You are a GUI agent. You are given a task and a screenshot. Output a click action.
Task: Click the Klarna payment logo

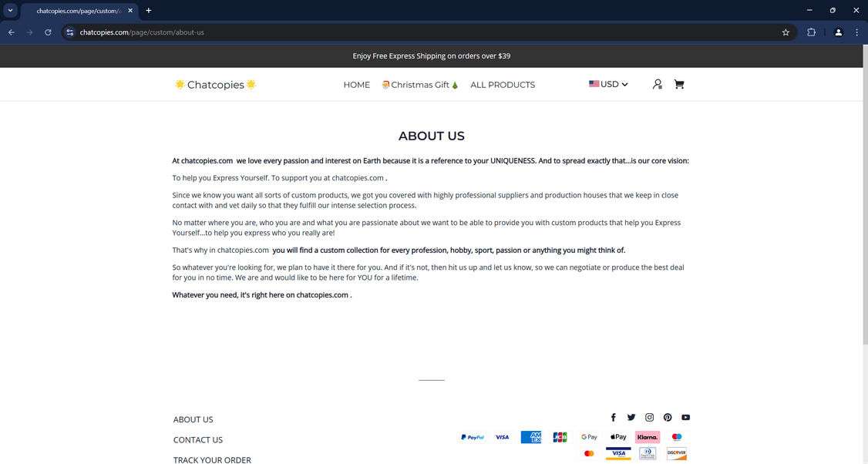(x=647, y=438)
